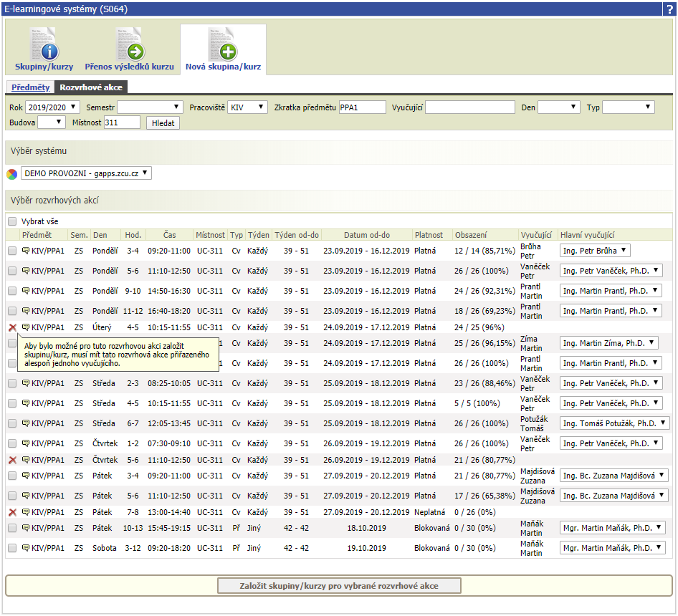This screenshot has width=678, height=616.
Task: Click the Hledat button
Action: [163, 123]
